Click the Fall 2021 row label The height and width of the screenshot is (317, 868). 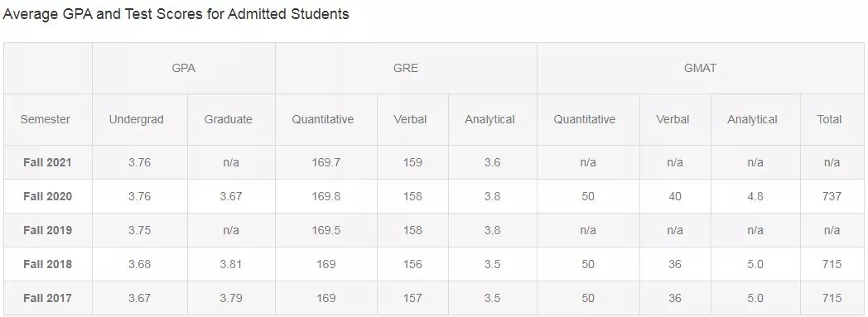pyautogui.click(x=47, y=163)
